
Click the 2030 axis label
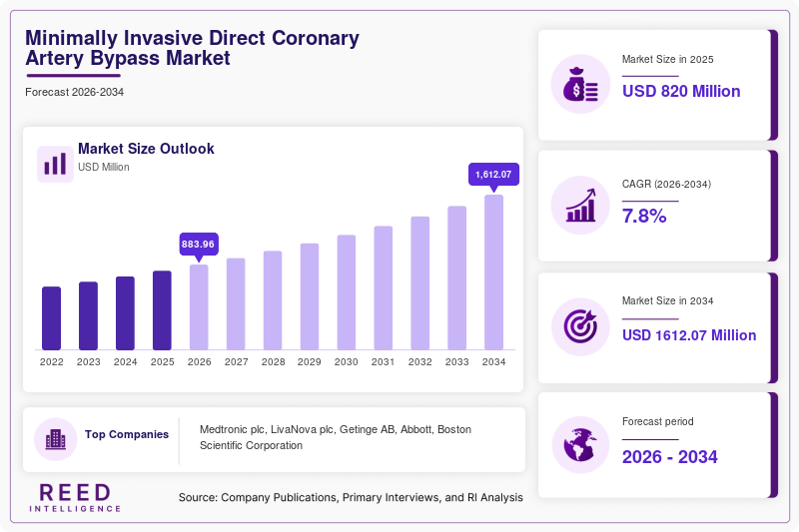[347, 362]
